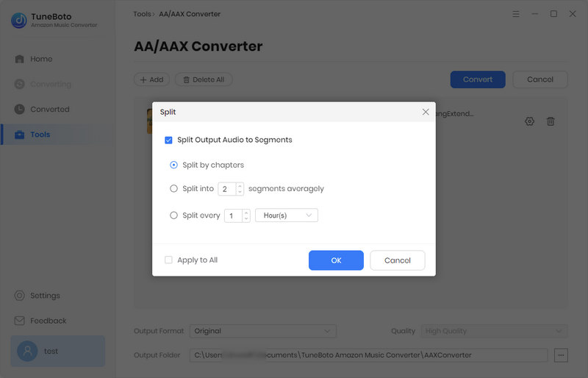Close the Split dialog with the X
The height and width of the screenshot is (378, 588).
tap(426, 112)
